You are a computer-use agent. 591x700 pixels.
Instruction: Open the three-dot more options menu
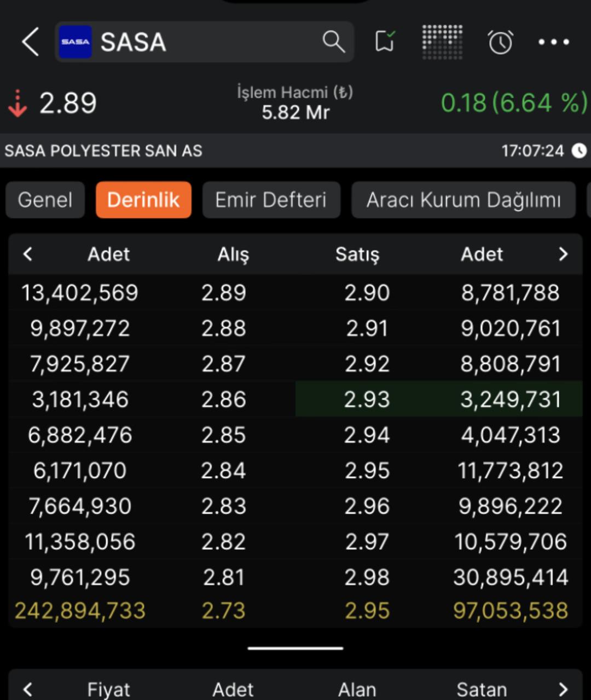click(553, 42)
